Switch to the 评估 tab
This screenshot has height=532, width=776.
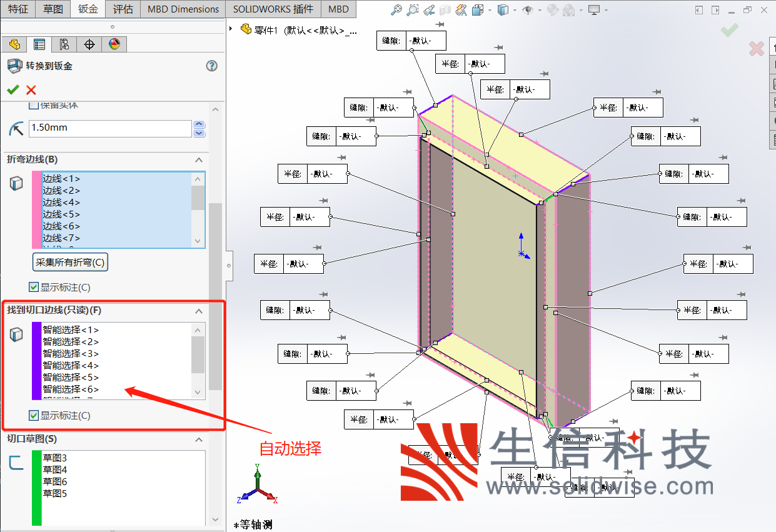(123, 9)
